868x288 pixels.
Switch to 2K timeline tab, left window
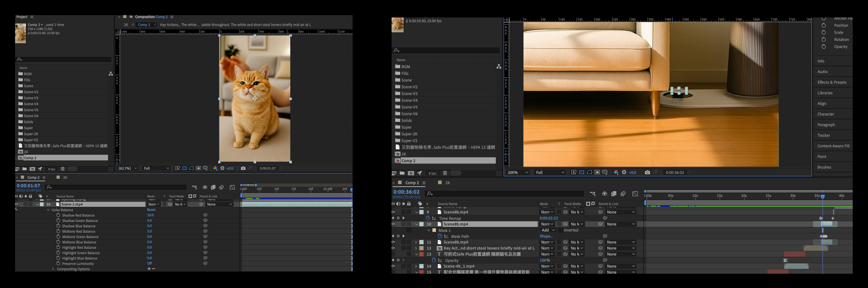65,177
